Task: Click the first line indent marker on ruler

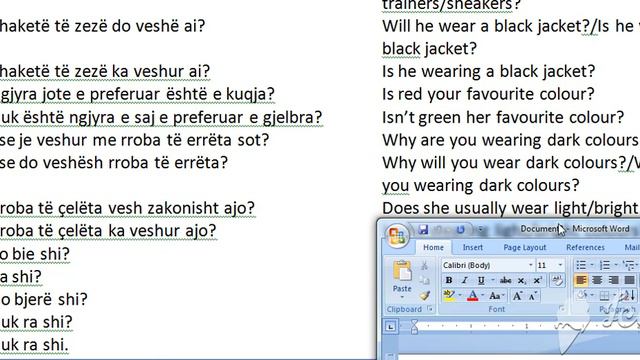Action: (x=414, y=323)
